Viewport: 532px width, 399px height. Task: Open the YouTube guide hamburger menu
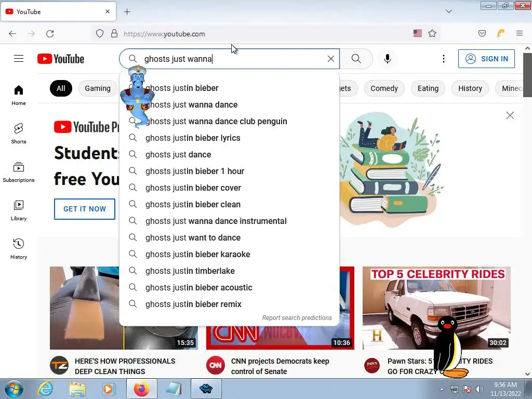pos(19,59)
